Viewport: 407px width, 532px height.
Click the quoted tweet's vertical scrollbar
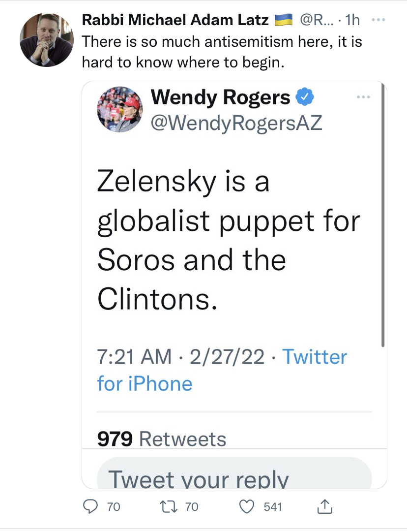(383, 217)
